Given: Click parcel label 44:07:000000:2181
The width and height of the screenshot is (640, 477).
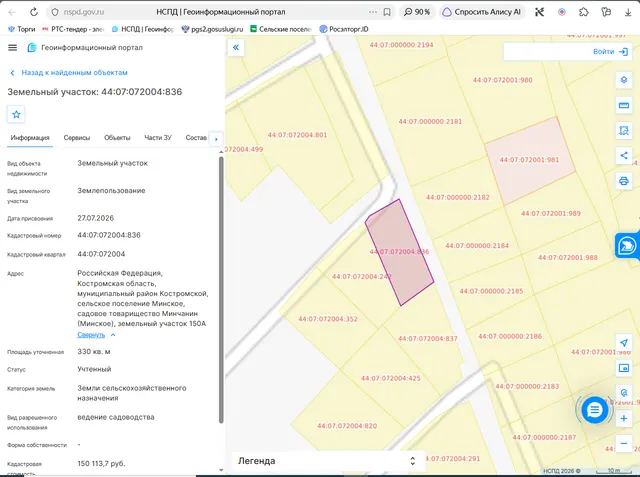Looking at the screenshot, I should pyautogui.click(x=430, y=122).
